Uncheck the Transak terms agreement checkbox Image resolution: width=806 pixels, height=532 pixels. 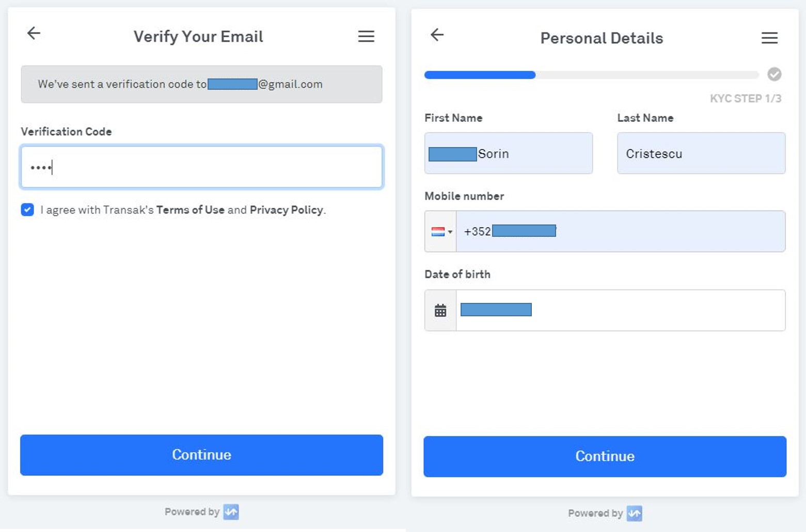(x=27, y=209)
